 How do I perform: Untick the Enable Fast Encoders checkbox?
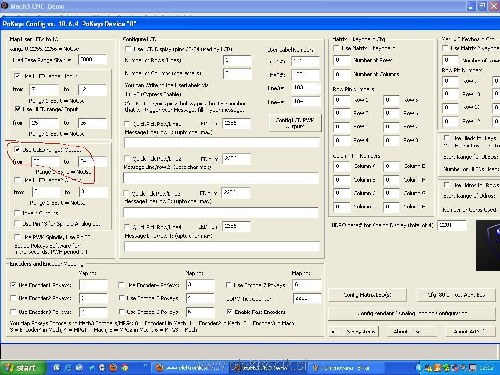click(229, 312)
